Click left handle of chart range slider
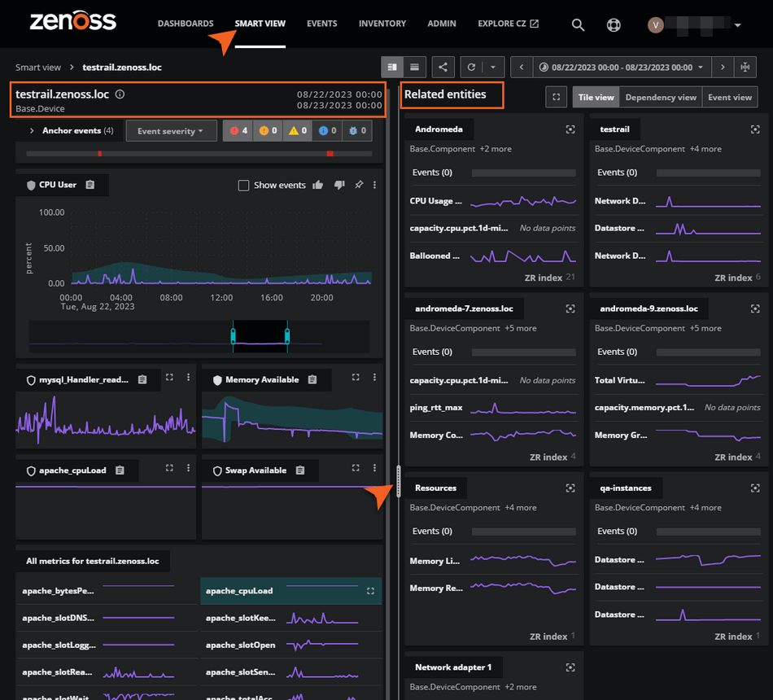The image size is (773, 700). [234, 336]
